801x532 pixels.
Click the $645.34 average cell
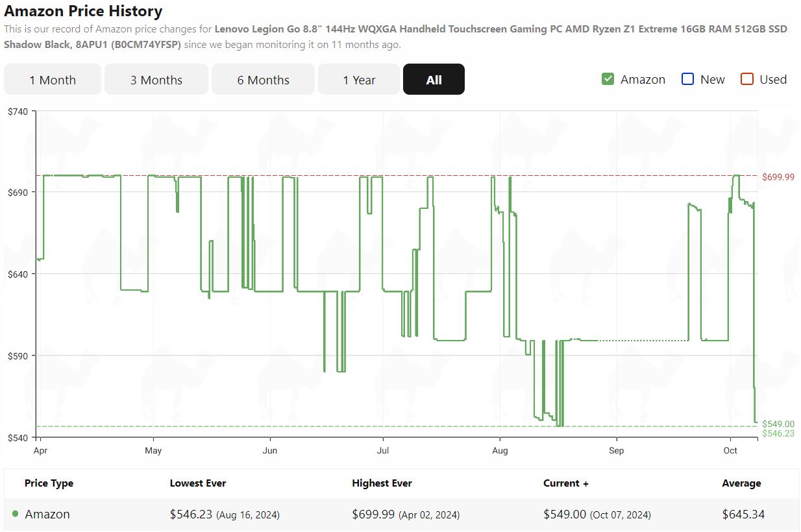[x=743, y=514]
